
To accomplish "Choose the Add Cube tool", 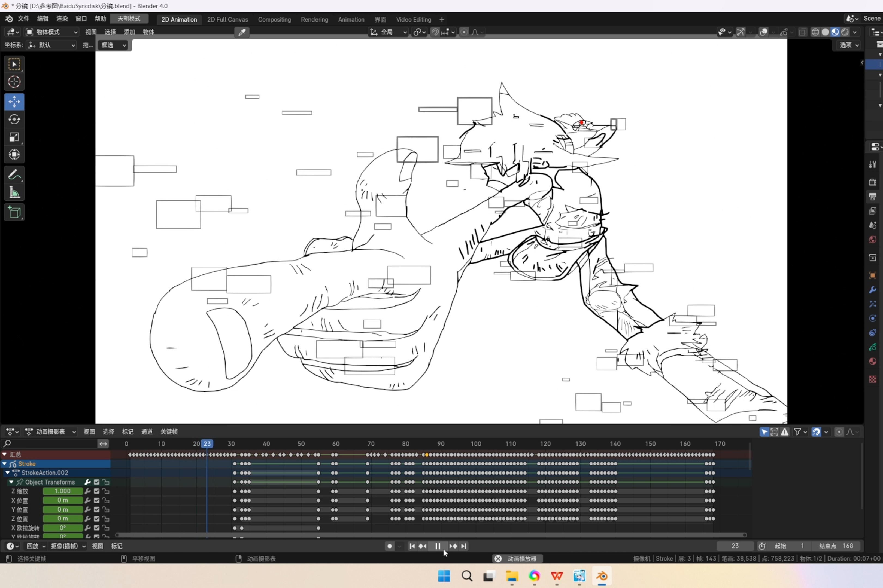I will point(14,212).
